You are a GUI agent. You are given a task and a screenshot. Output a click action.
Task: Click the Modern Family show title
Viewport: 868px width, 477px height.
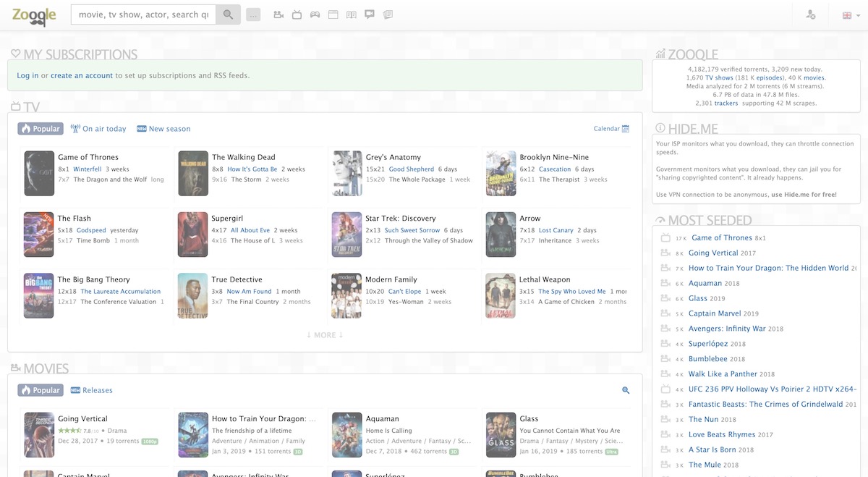click(391, 279)
